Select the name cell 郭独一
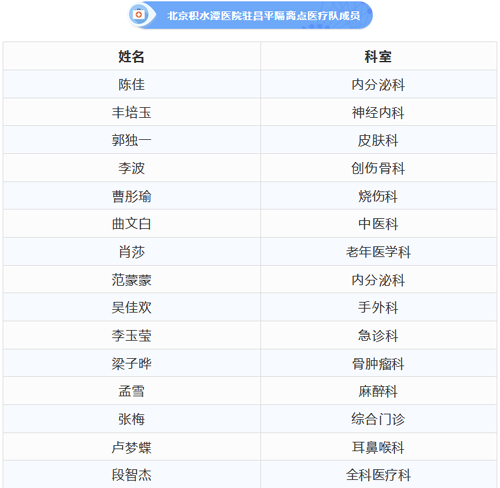Screen dimensions: 500x488 [x=132, y=140]
